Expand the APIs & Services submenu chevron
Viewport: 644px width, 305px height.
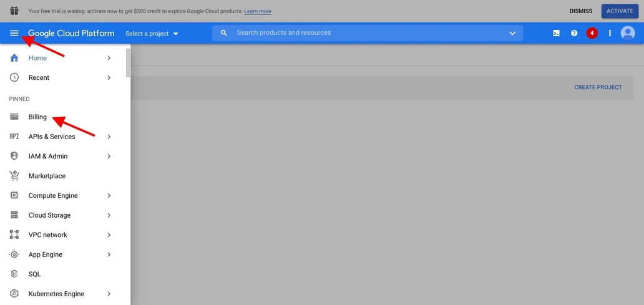click(x=109, y=137)
